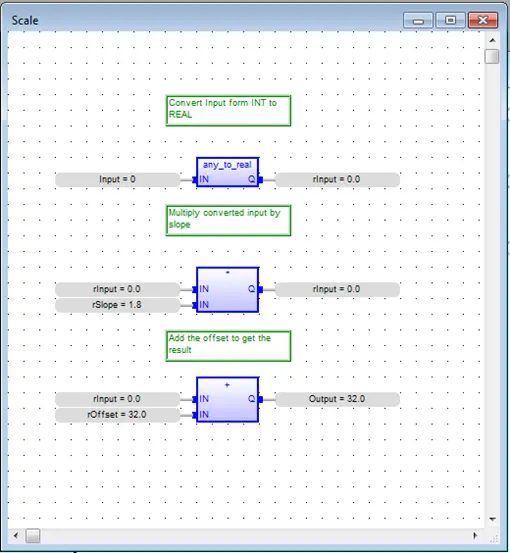Click horizontal scrollbar left arrow
The width and height of the screenshot is (510, 553).
[16, 536]
